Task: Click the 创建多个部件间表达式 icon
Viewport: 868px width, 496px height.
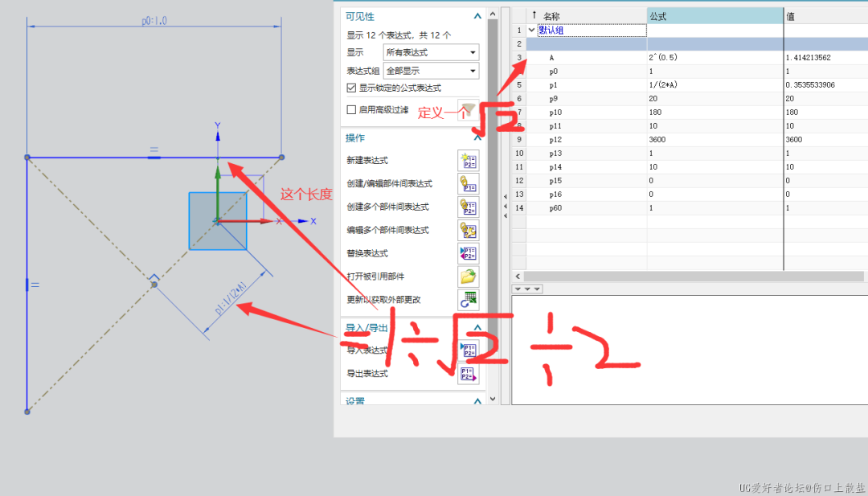Action: 468,207
